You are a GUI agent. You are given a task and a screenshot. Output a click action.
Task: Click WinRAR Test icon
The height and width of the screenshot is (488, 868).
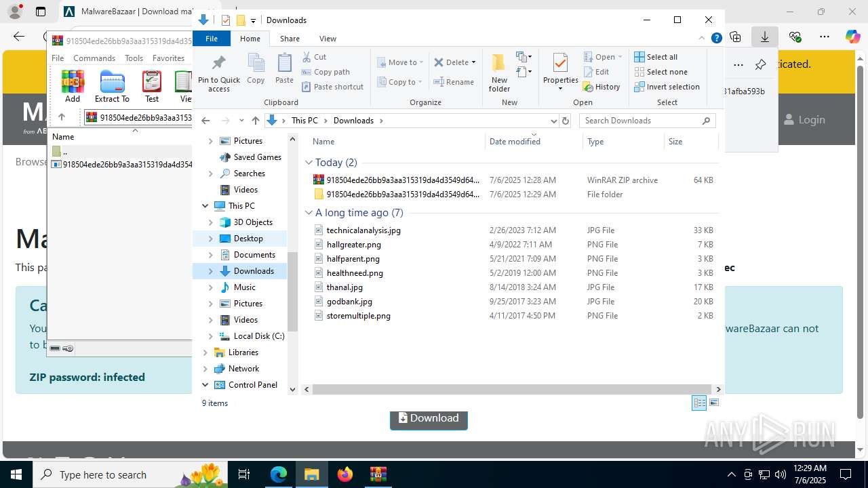click(152, 87)
